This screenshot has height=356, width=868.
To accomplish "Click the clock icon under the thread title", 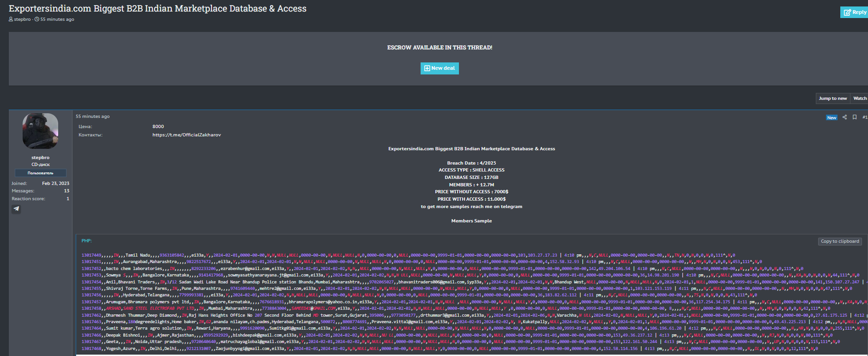I will [37, 19].
